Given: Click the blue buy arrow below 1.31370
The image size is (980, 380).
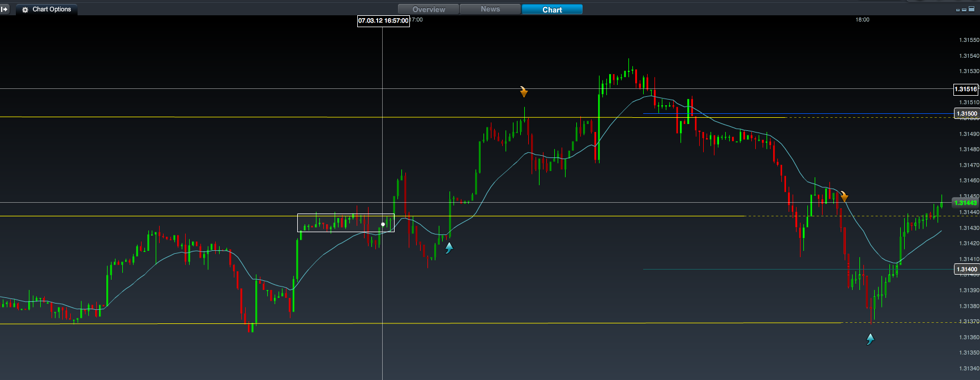Looking at the screenshot, I should click(x=870, y=339).
